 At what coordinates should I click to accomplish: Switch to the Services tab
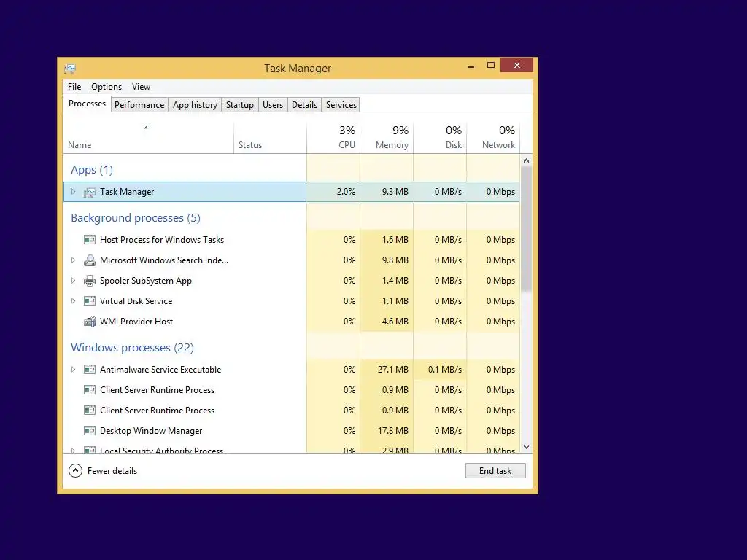pos(341,105)
